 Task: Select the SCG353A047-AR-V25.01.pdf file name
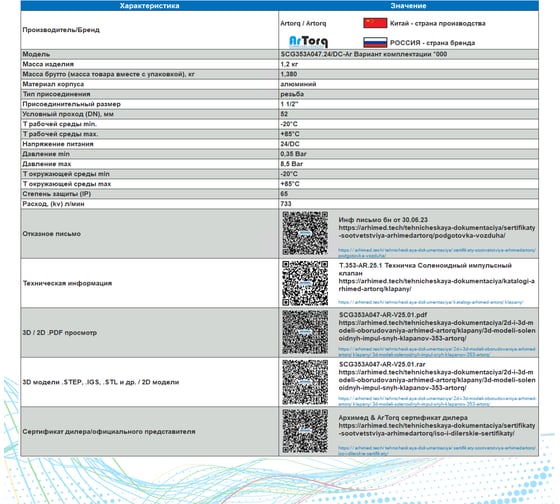[383, 315]
